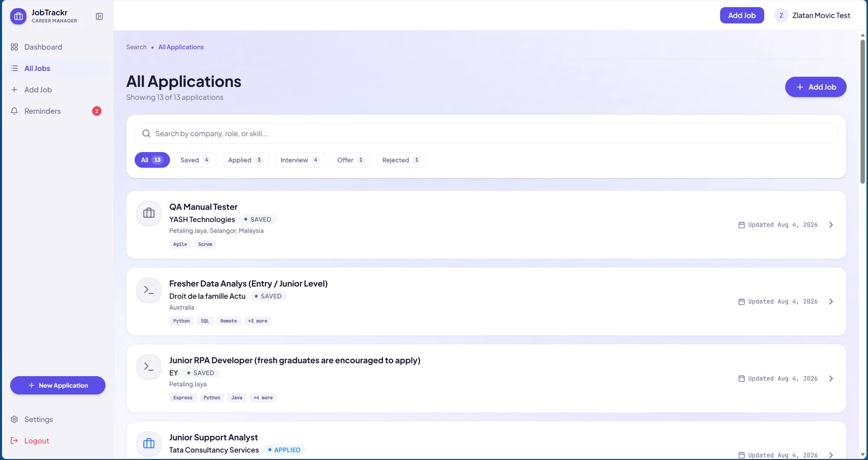Viewport: 868px width, 460px height.
Task: Filter by Saved applications
Action: pyautogui.click(x=195, y=160)
